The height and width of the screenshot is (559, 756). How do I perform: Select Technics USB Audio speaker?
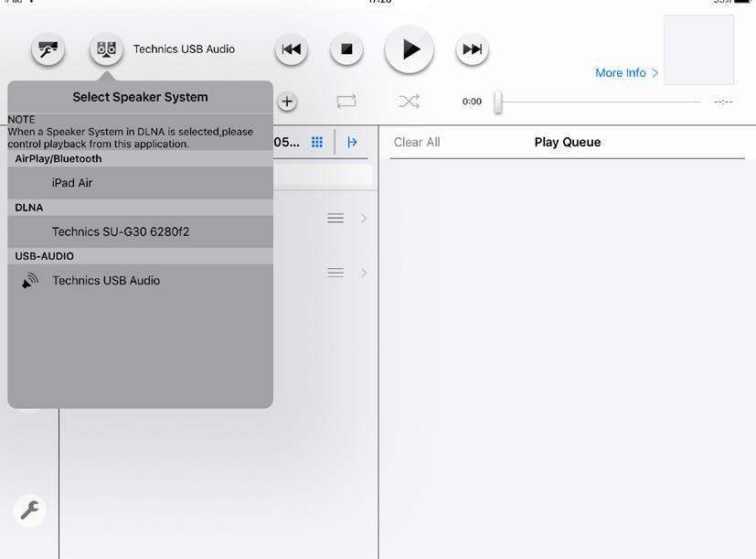(x=140, y=281)
